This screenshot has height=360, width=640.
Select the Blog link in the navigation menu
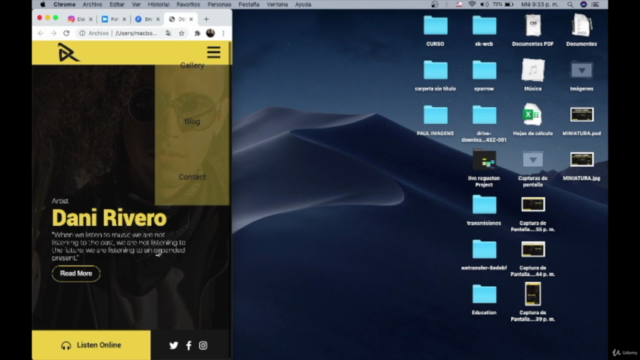[x=192, y=121]
